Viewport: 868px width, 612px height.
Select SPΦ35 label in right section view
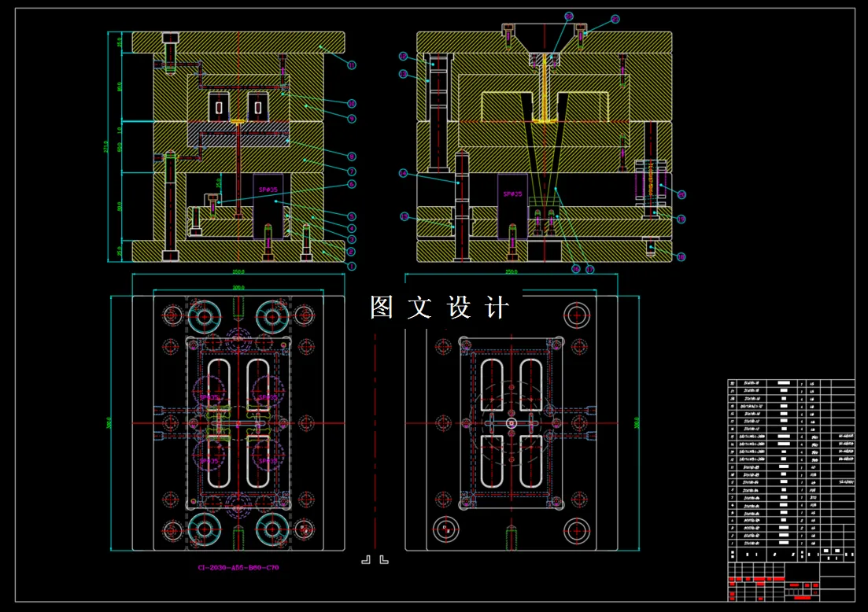pyautogui.click(x=512, y=194)
